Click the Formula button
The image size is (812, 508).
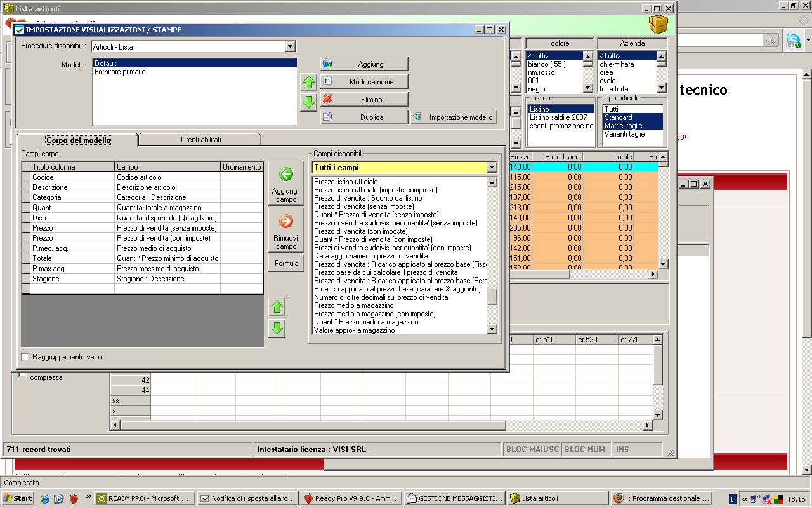[x=286, y=264]
